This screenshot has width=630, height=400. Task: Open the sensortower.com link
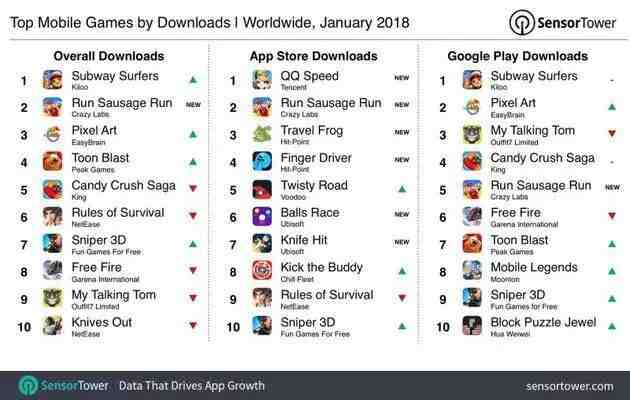coord(569,386)
